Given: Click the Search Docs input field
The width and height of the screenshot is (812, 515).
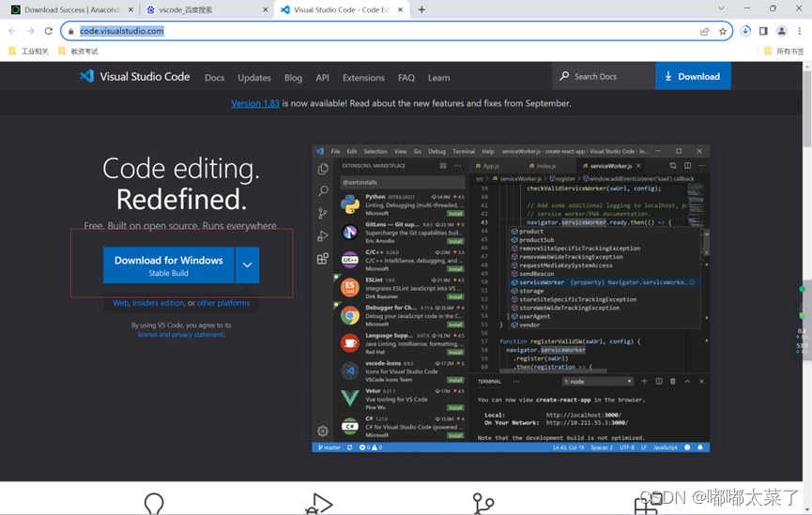Looking at the screenshot, I should coord(604,76).
